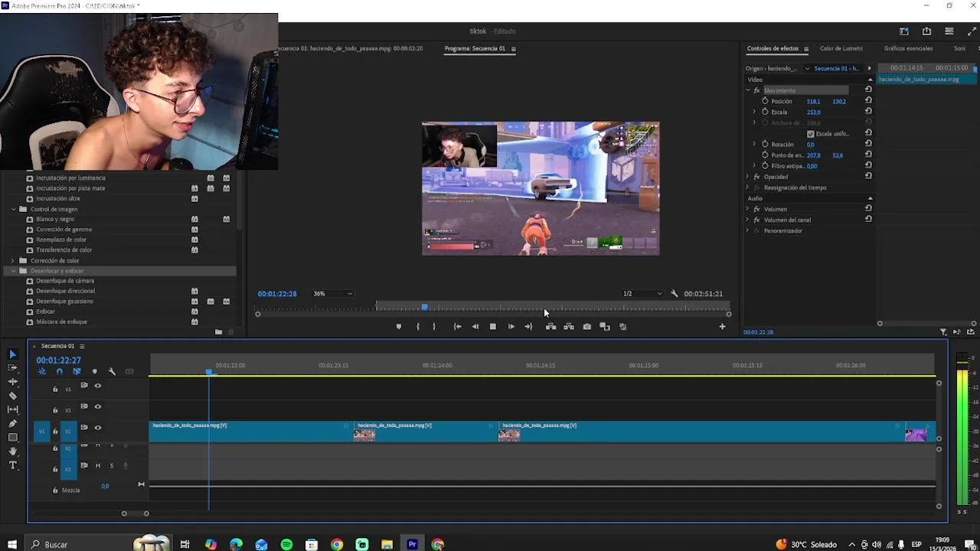Reset Opacidad effect
The height and width of the screenshot is (551, 980).
click(868, 176)
